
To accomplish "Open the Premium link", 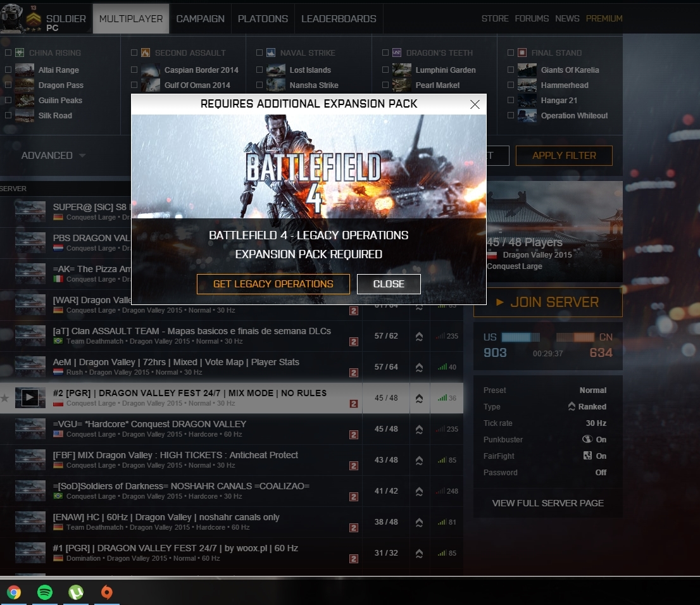I will coord(604,18).
